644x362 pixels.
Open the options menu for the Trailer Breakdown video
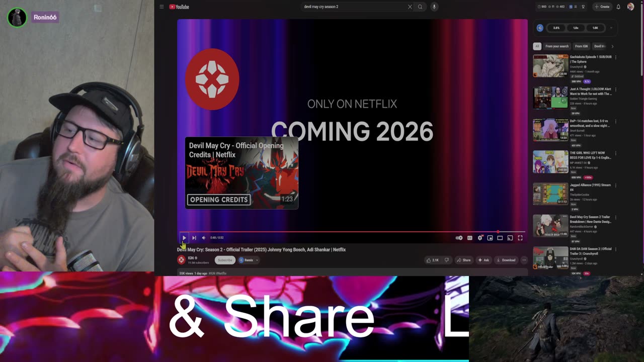pos(616,217)
